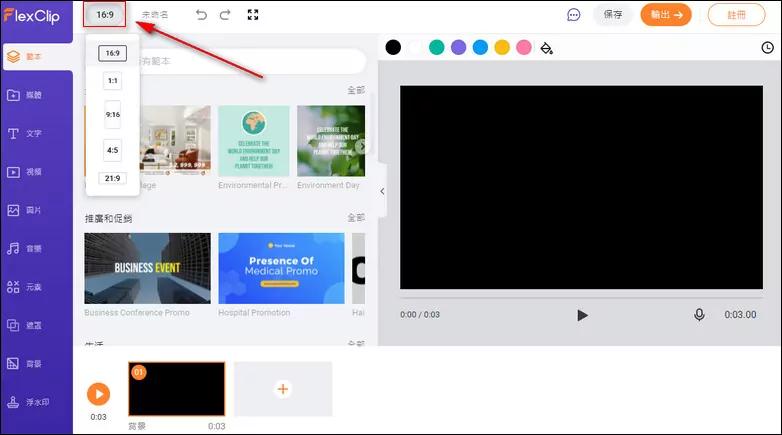Screen dimensions: 782x435
Task: Open the Environmental Pr... template
Action: 253,141
